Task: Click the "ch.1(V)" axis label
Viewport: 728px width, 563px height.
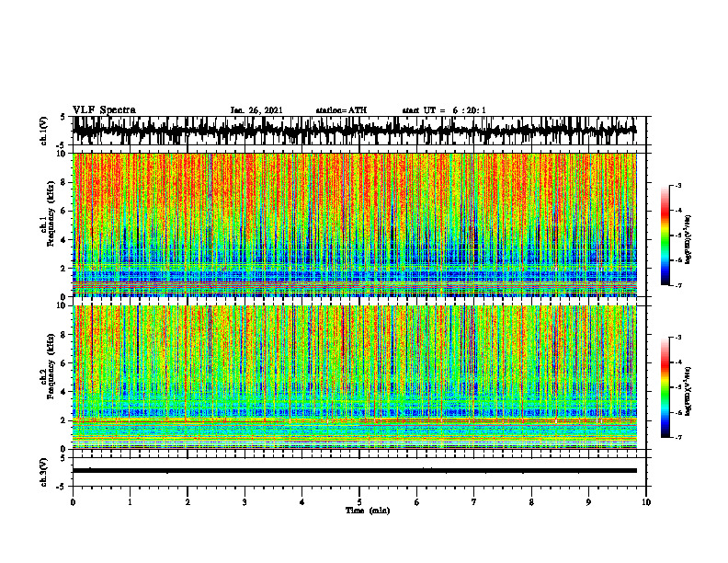Action: pos(44,131)
